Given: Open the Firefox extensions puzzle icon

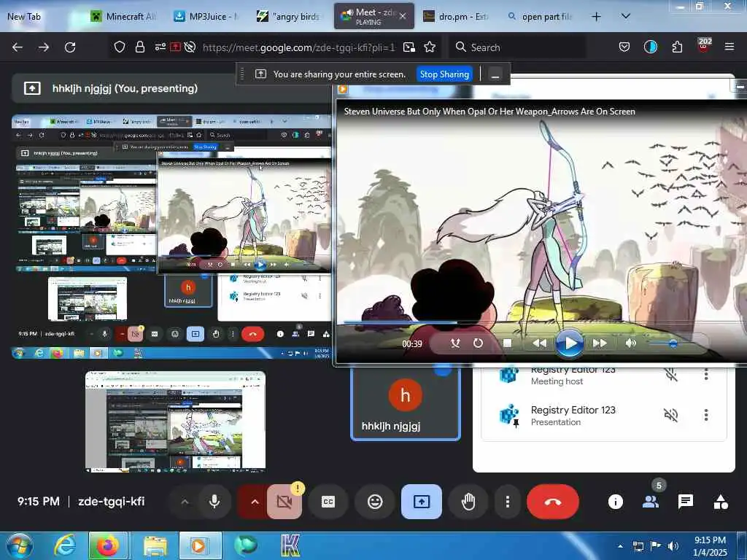Looking at the screenshot, I should pyautogui.click(x=677, y=47).
